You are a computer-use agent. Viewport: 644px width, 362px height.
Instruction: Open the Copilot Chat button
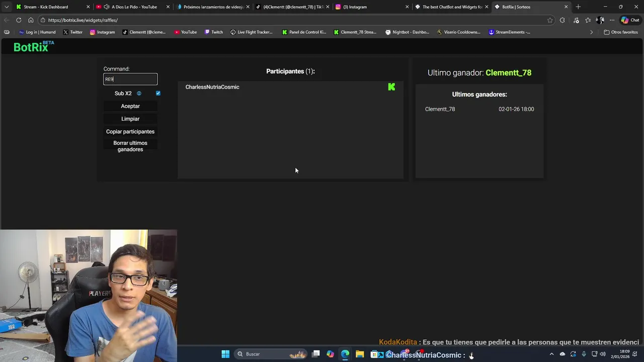(630, 20)
